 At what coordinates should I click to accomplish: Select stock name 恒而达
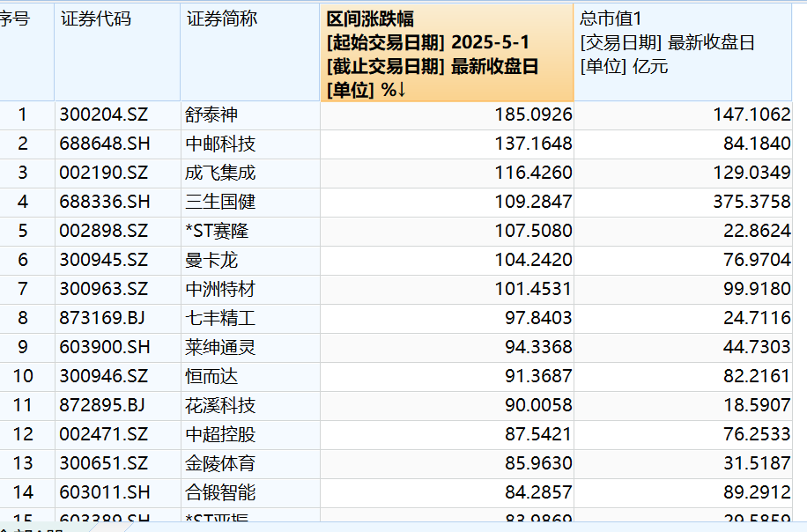[x=211, y=376]
